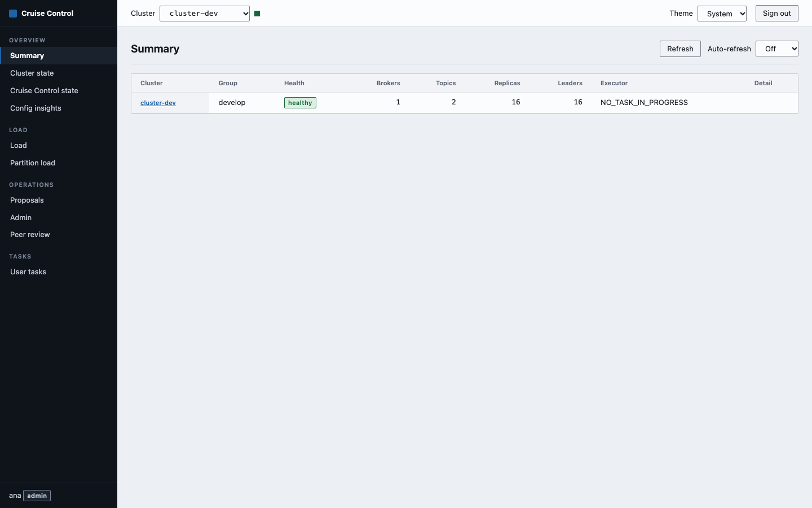Viewport: 812px width, 508px height.
Task: Click the Brokers column header
Action: 389,83
